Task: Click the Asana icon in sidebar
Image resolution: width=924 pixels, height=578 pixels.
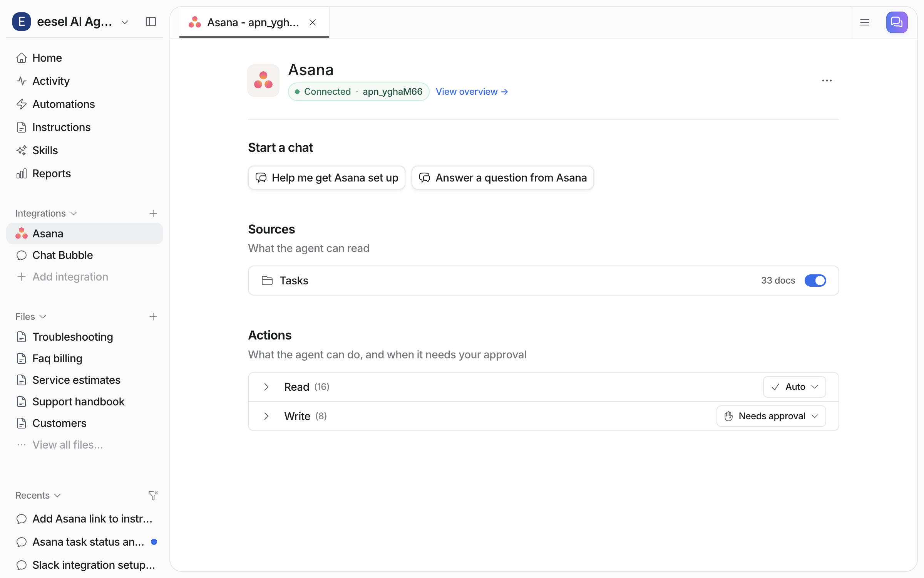Action: point(22,234)
